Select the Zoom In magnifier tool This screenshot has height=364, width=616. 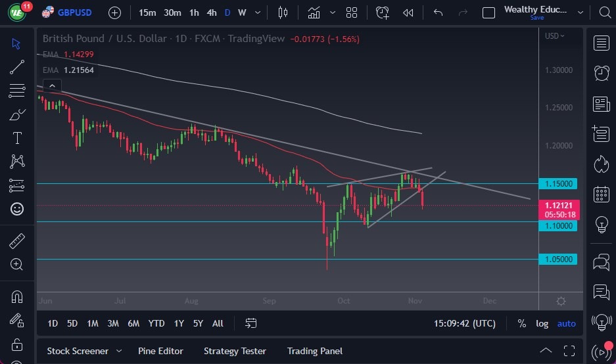tap(17, 264)
